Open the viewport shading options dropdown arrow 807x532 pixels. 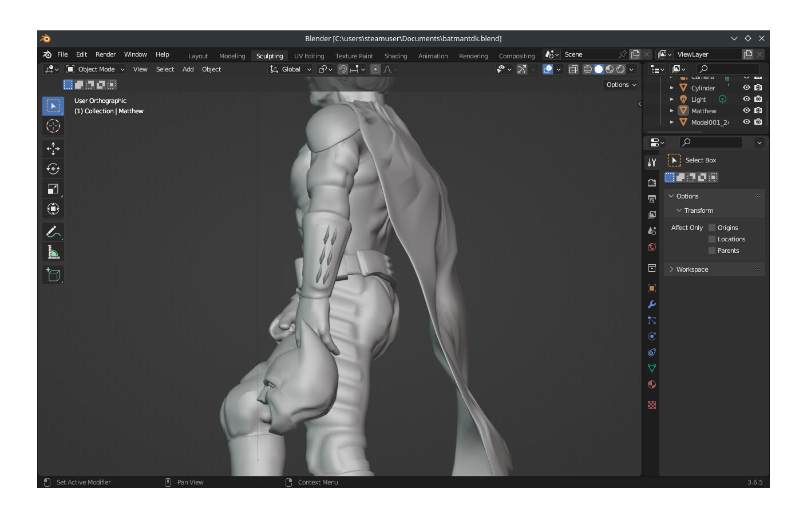(631, 69)
